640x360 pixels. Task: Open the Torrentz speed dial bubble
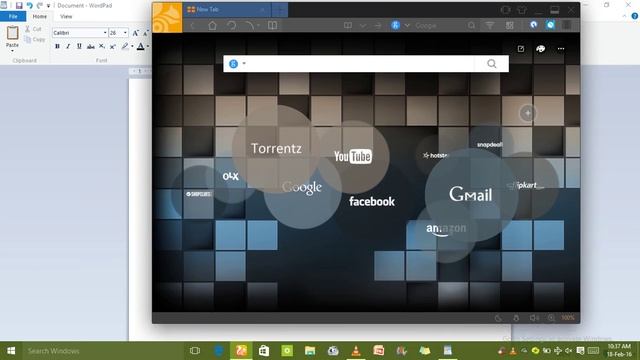coord(276,148)
